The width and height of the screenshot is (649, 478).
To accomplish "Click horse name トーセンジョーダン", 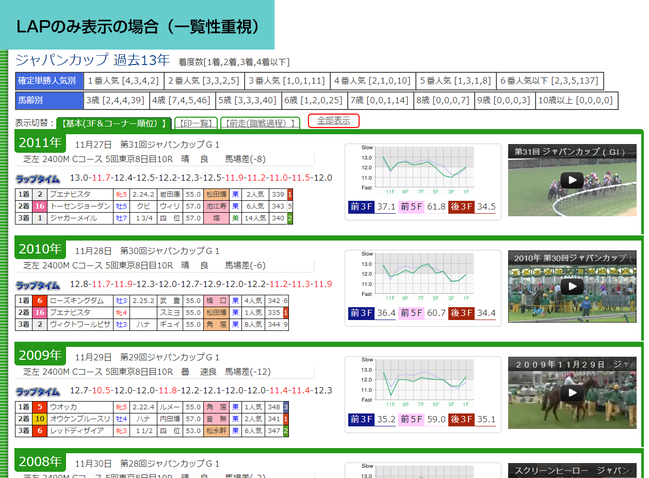I will (80, 206).
